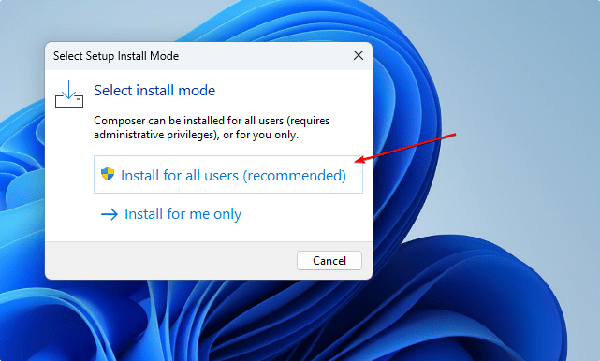Choose Install for all users (recommended)
Viewport: 600px width, 361px height.
[228, 175]
